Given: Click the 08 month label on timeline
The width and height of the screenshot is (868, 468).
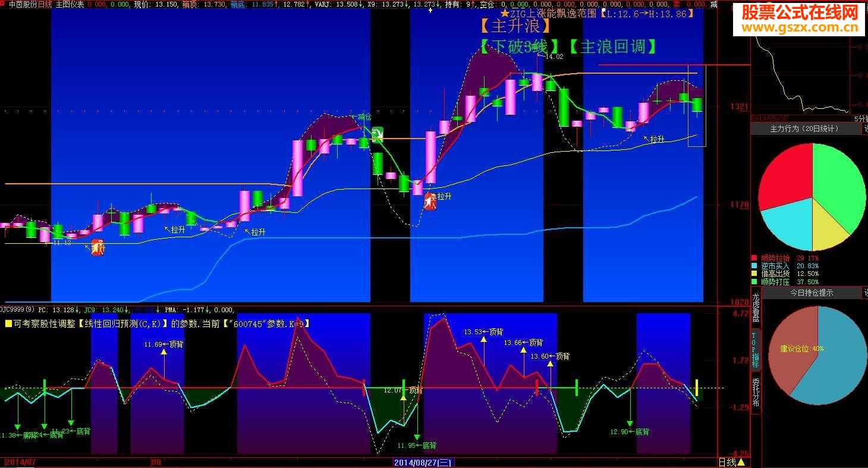Looking at the screenshot, I should [x=156, y=462].
